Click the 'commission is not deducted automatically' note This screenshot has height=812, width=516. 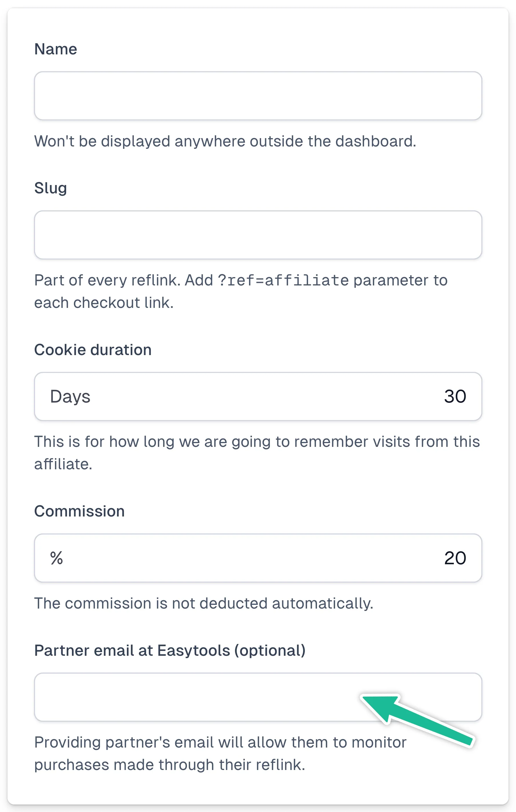pyautogui.click(x=204, y=604)
